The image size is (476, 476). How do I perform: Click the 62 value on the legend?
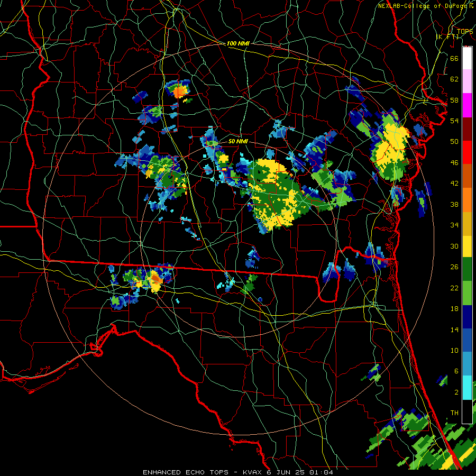[x=454, y=79]
